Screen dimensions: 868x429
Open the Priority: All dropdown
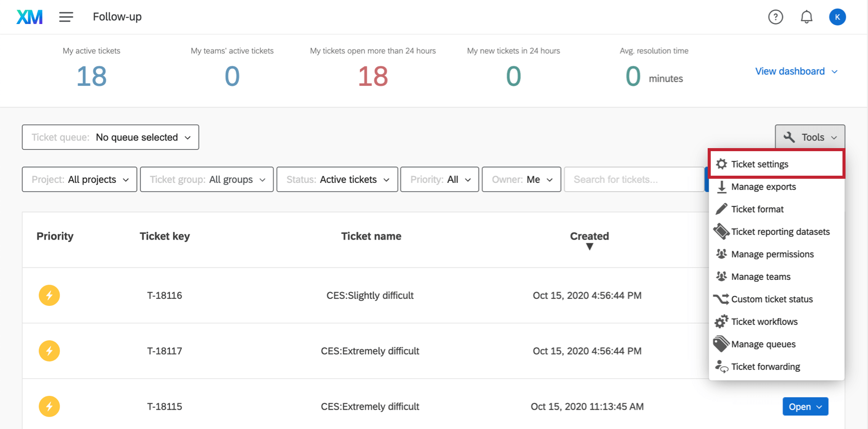[x=440, y=179]
